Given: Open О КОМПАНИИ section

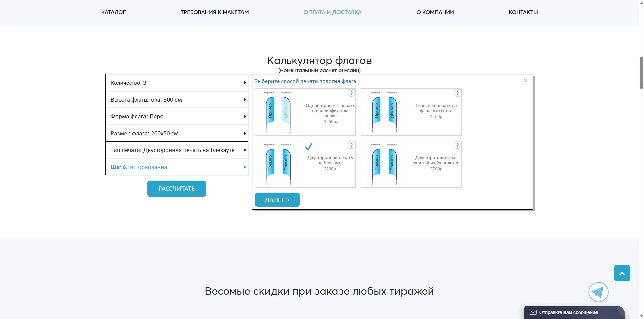Looking at the screenshot, I should pyautogui.click(x=435, y=12).
